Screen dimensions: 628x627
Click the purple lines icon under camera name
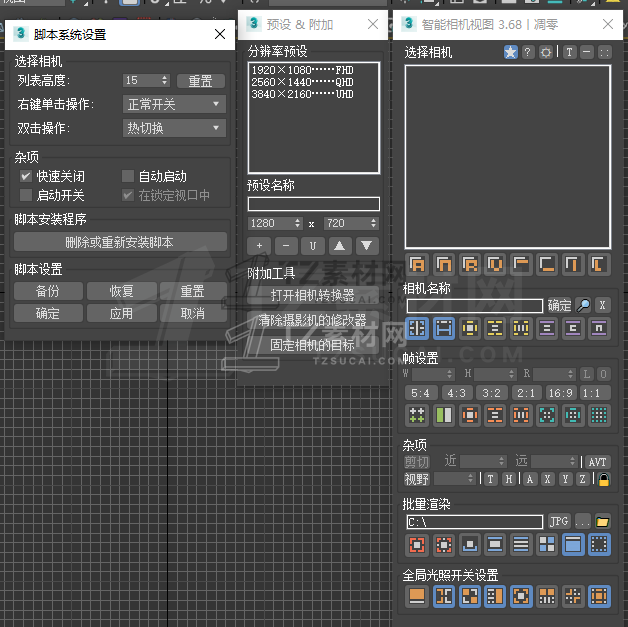coord(547,329)
